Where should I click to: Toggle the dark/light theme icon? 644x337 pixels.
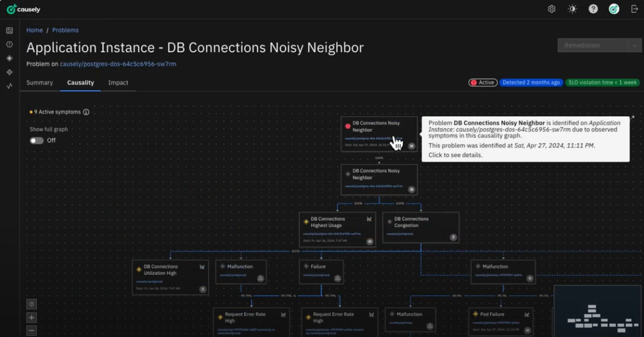572,8
